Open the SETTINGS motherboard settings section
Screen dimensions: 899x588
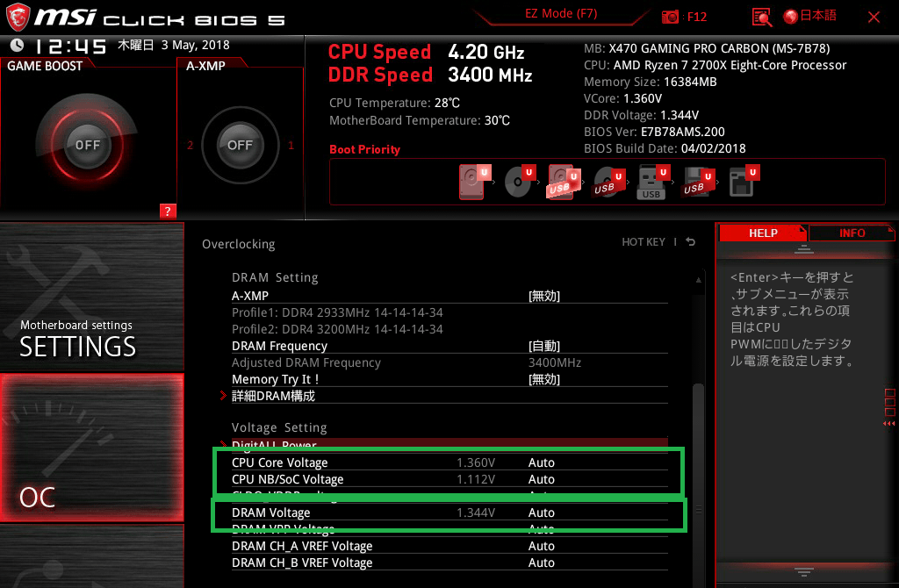91,297
